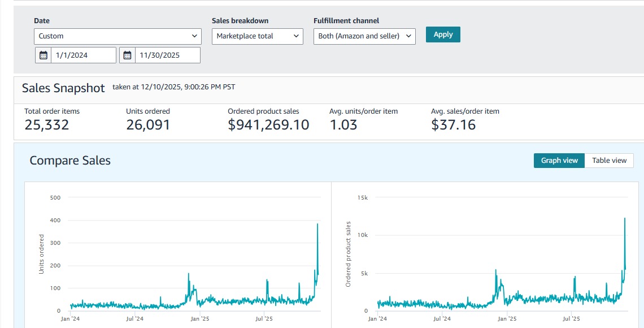Image resolution: width=644 pixels, height=328 pixels.
Task: Open the Sales breakdown dropdown
Action: point(258,36)
